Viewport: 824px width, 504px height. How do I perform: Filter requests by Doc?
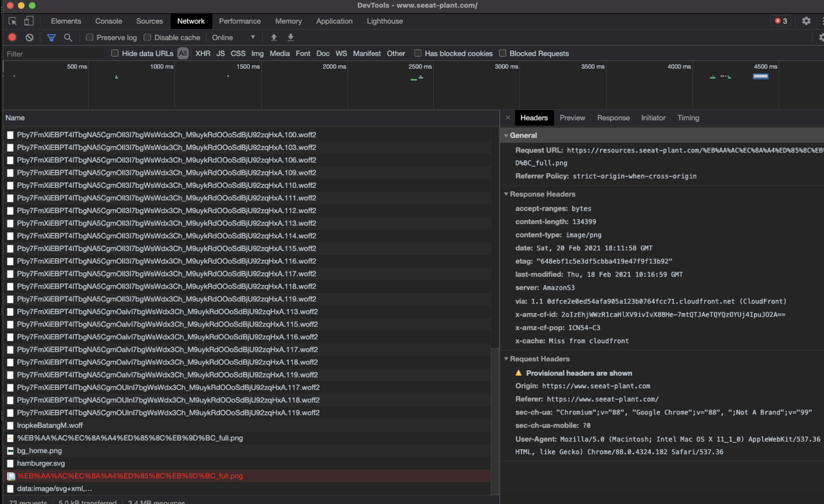323,53
